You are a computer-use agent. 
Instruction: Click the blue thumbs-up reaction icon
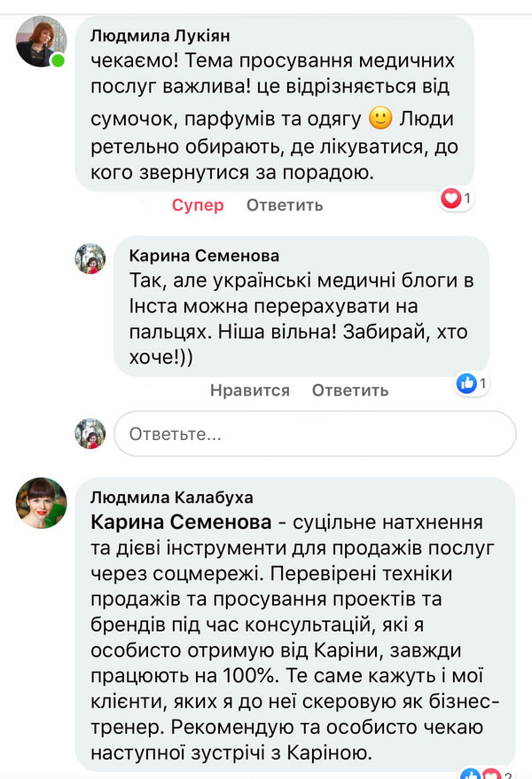click(466, 383)
